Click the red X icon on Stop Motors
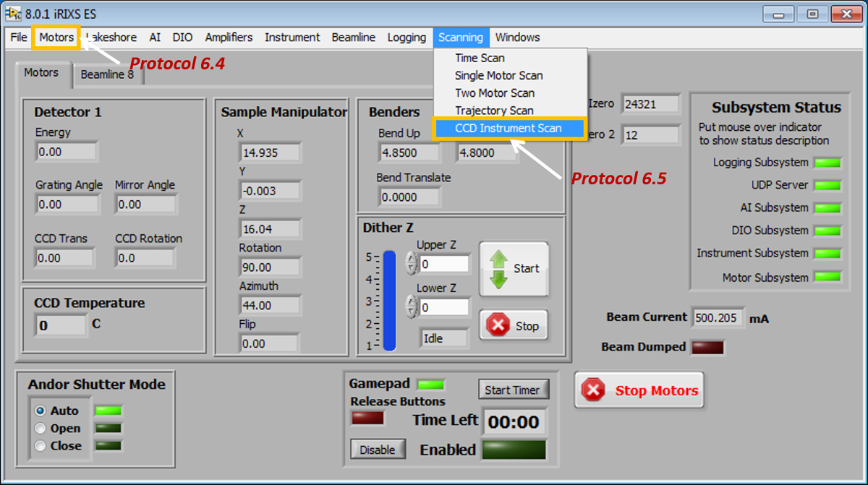Screen dimensions: 868x485 pos(593,390)
